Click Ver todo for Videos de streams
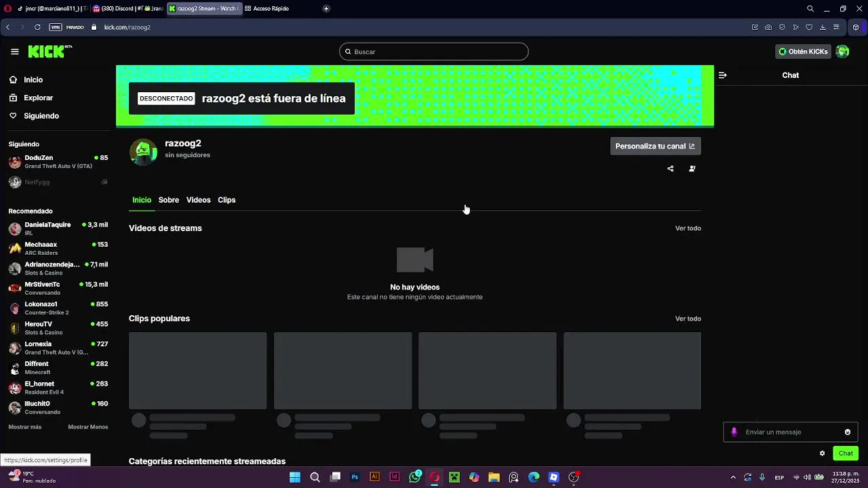Viewport: 868px width, 488px height. [688, 228]
